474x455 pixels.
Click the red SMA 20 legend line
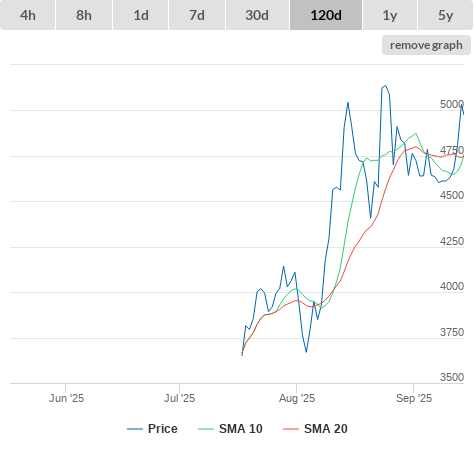coord(291,429)
